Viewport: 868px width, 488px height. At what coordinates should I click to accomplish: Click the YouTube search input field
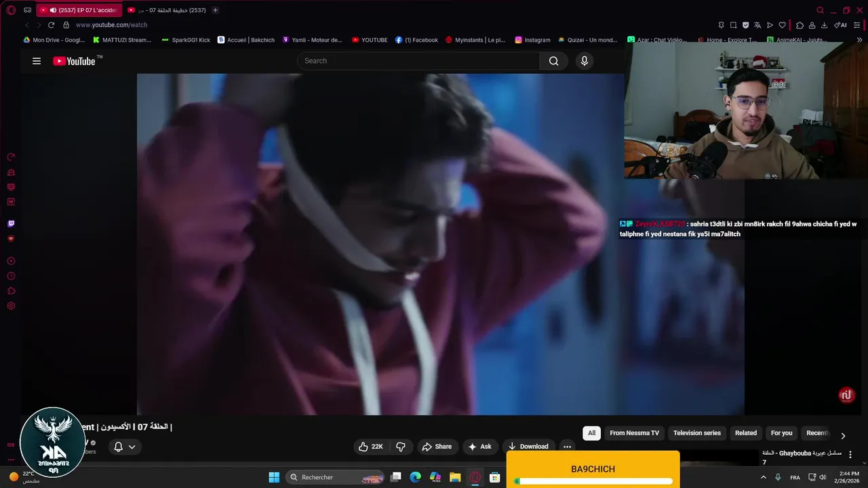pos(418,61)
